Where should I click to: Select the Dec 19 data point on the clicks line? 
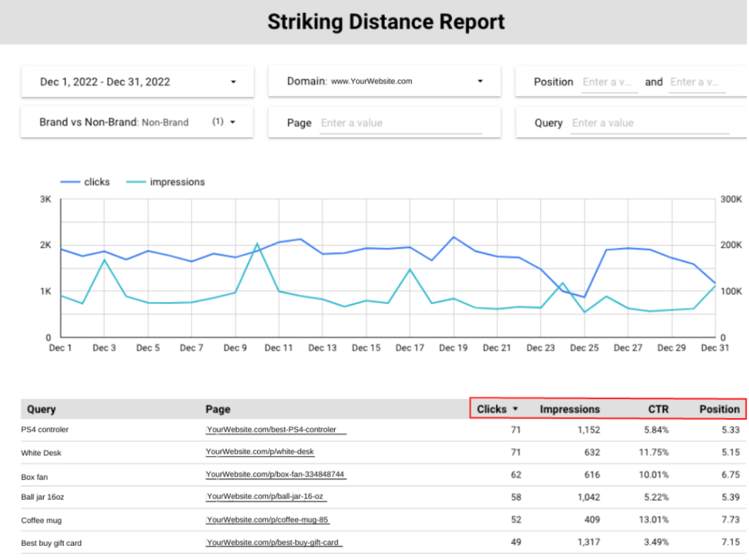[x=453, y=237]
